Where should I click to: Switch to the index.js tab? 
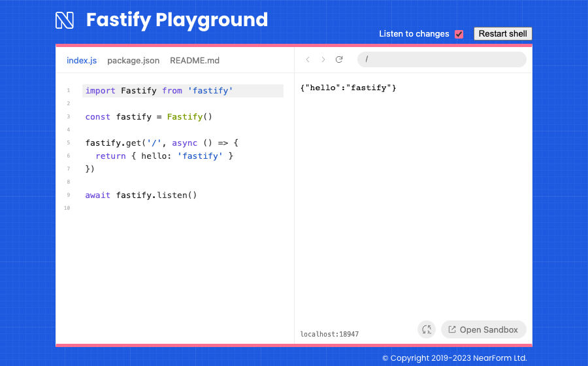click(82, 60)
